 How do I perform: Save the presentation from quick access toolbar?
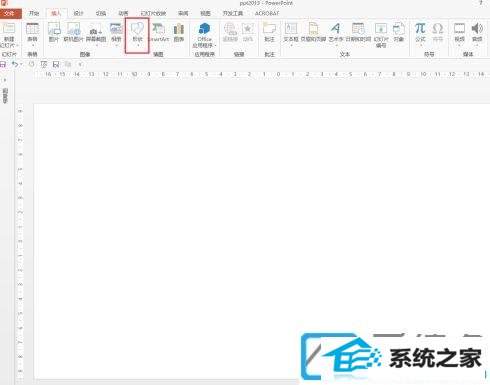(3, 64)
